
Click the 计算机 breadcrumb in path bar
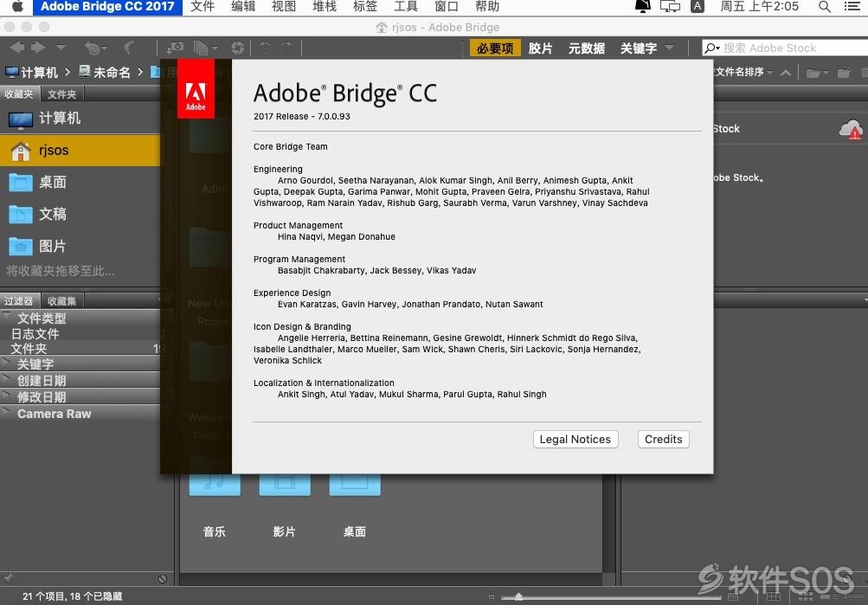(31, 72)
